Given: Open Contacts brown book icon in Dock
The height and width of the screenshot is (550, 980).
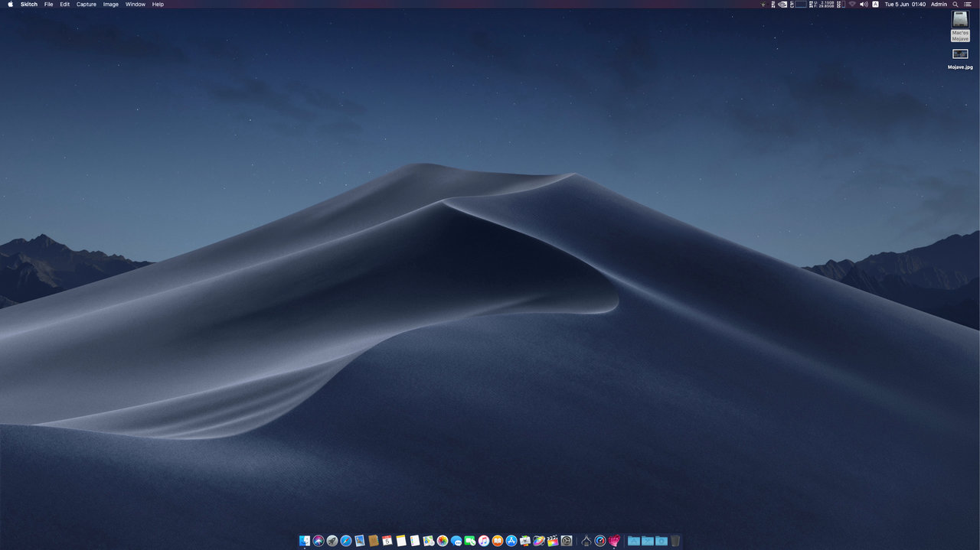Looking at the screenshot, I should pos(373,541).
